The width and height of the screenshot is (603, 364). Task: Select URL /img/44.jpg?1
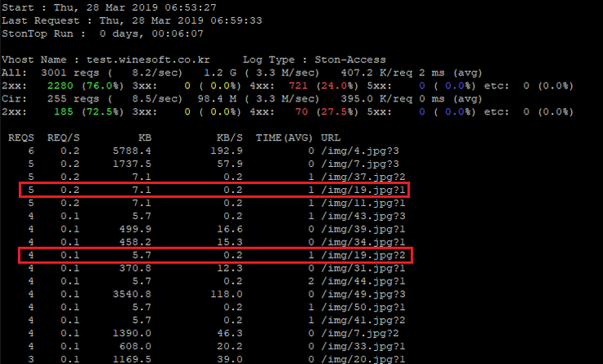363,281
